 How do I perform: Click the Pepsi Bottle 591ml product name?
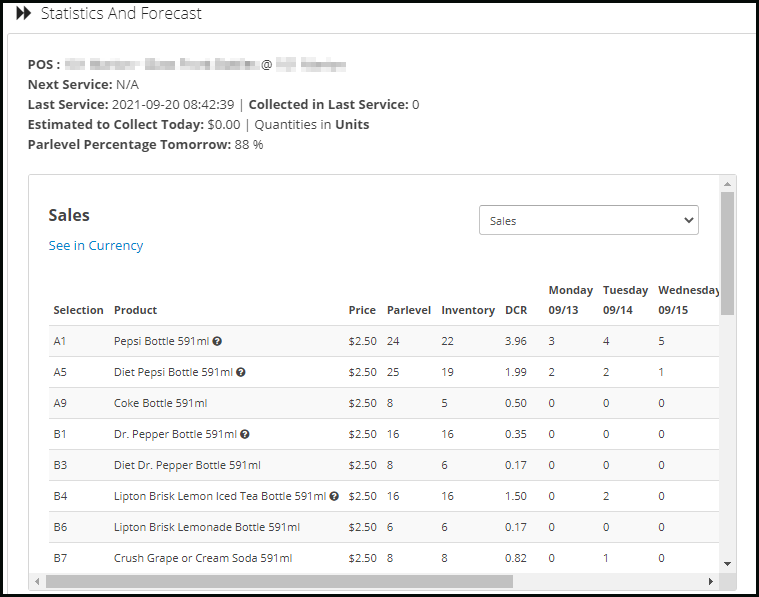tap(161, 341)
